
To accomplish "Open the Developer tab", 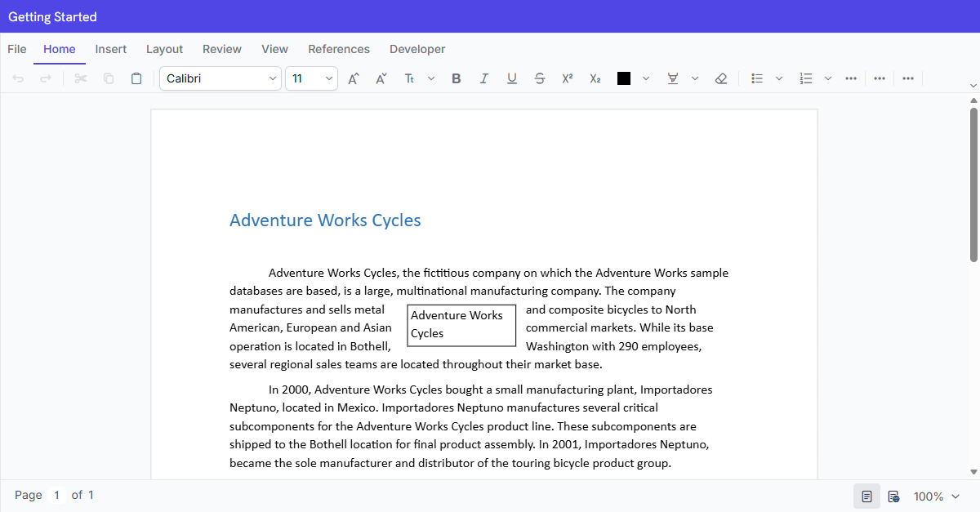I will (x=417, y=49).
